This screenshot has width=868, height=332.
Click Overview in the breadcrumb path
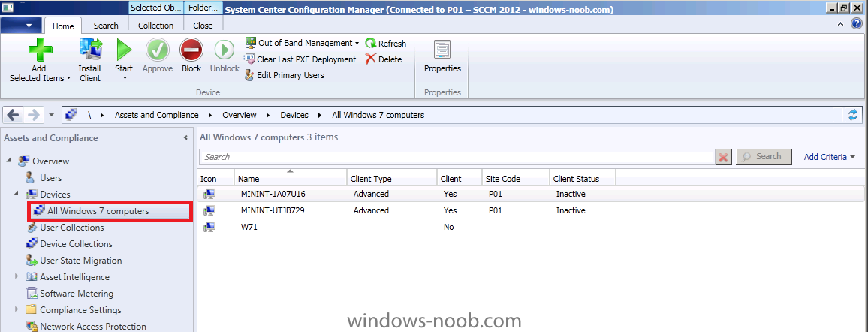(x=239, y=115)
